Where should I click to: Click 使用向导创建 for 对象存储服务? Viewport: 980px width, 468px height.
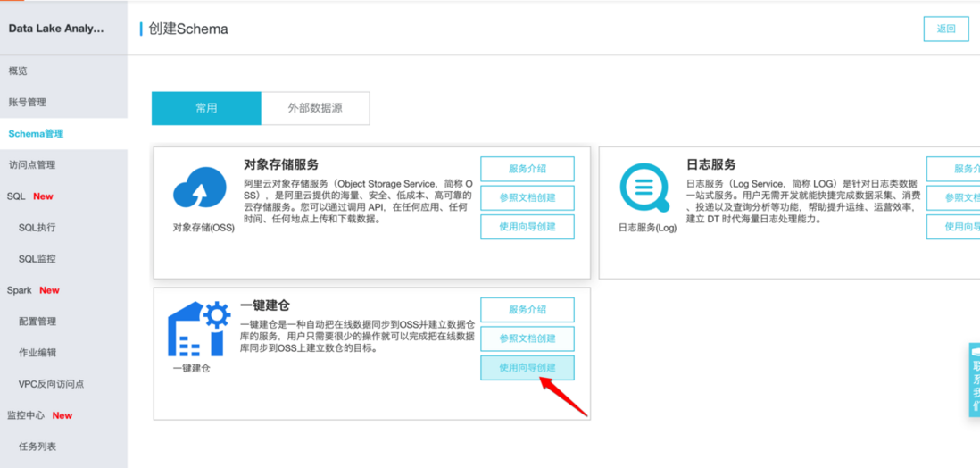click(527, 227)
